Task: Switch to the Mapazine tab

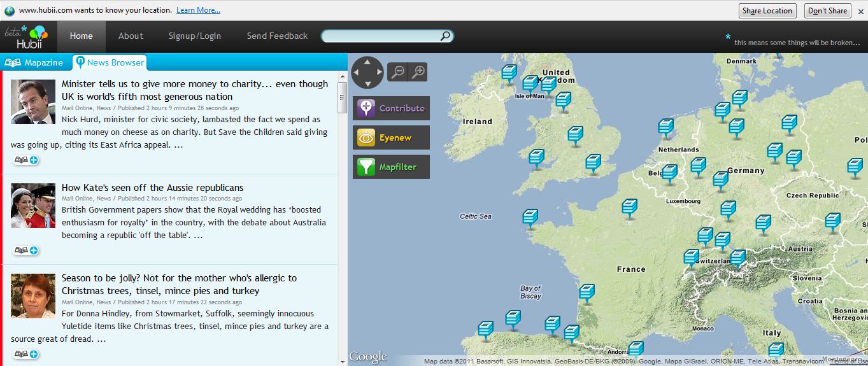Action: coord(34,62)
